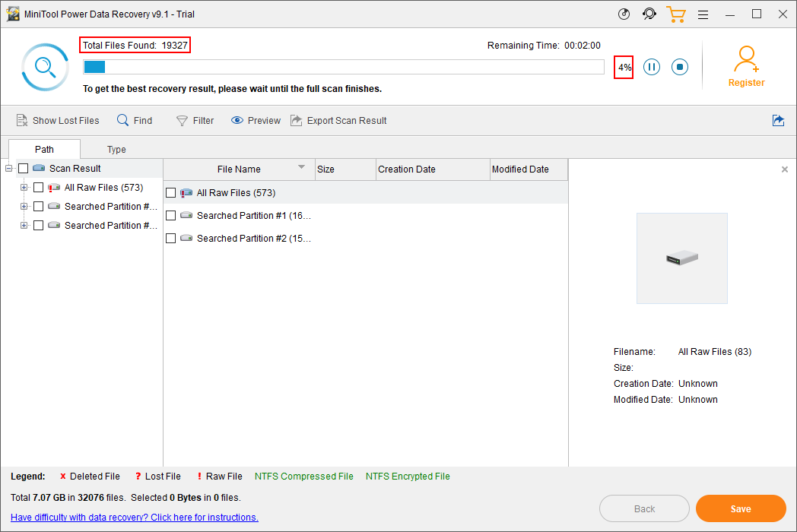Screen dimensions: 797x532
Task: Click the scan progress bar
Action: (x=344, y=67)
